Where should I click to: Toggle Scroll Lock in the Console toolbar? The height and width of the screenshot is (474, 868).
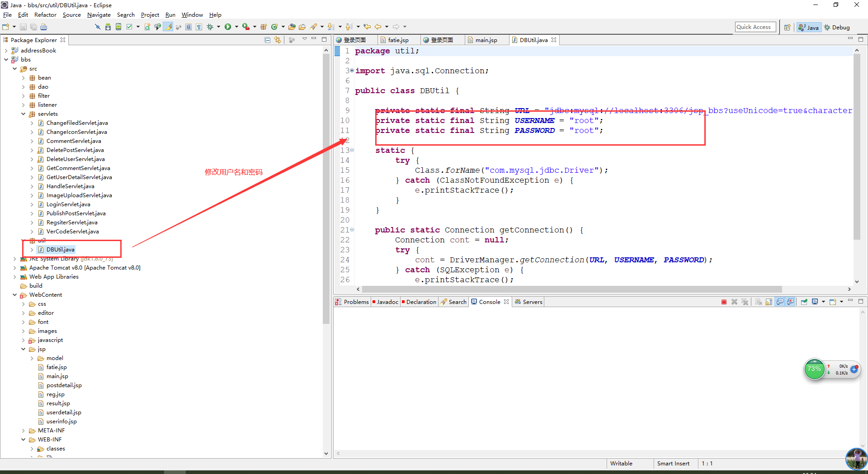click(769, 302)
